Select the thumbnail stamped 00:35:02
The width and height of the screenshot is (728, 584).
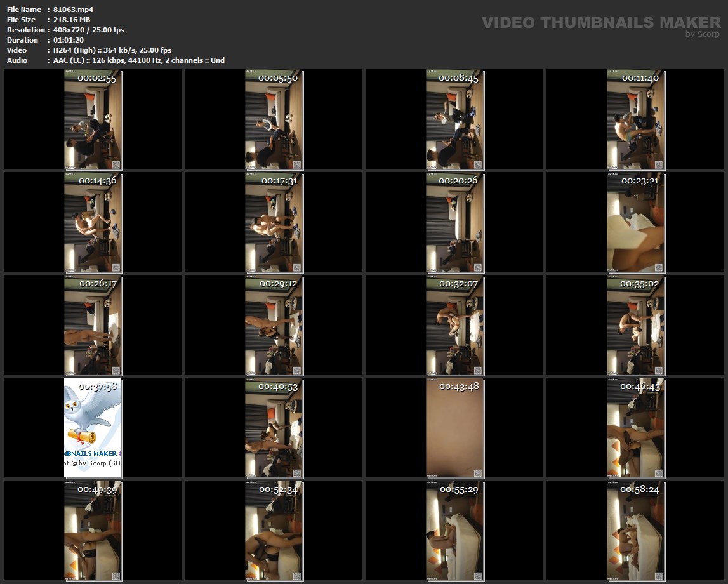(635, 325)
